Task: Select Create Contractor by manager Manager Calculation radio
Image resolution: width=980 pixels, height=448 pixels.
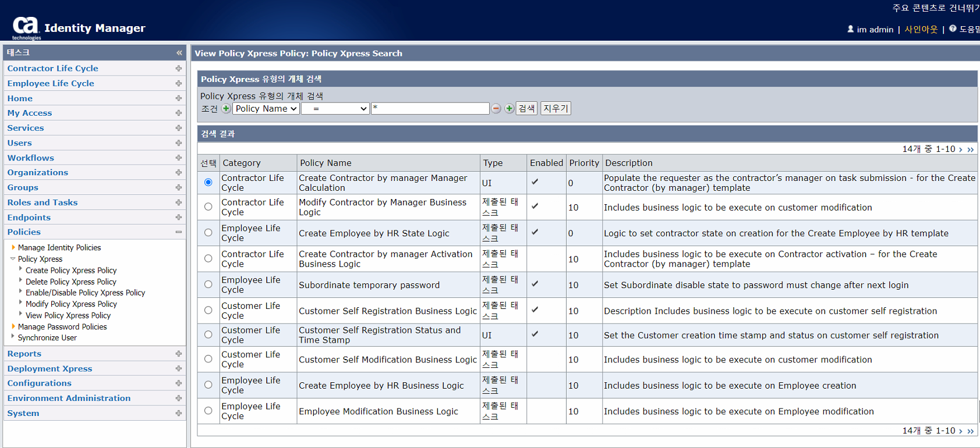Action: pos(208,183)
